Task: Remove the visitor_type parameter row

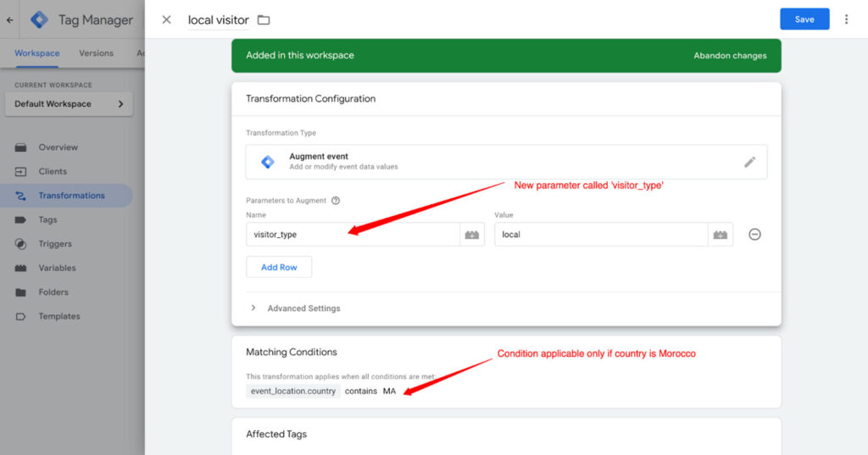Action: 754,235
